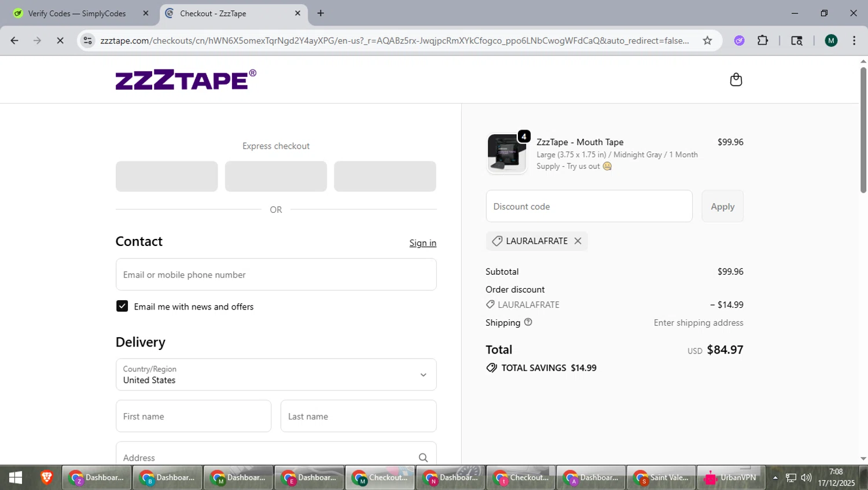The height and width of the screenshot is (490, 868).
Task: Open a new browser tab
Action: (x=321, y=13)
